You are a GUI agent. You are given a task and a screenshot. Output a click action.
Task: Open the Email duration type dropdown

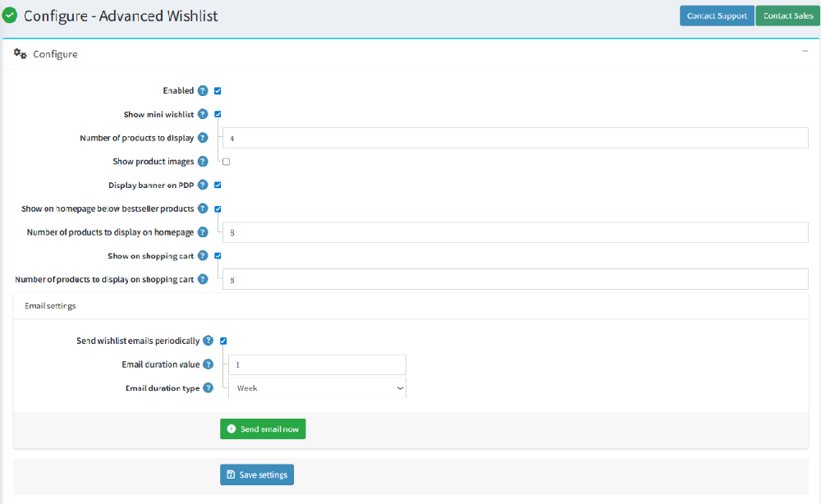pyautogui.click(x=317, y=387)
